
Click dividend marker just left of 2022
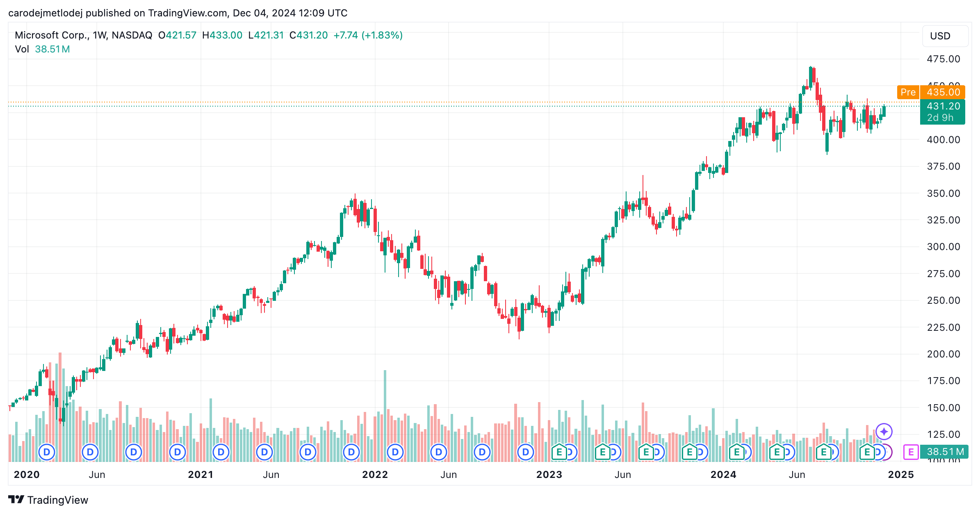tap(351, 452)
